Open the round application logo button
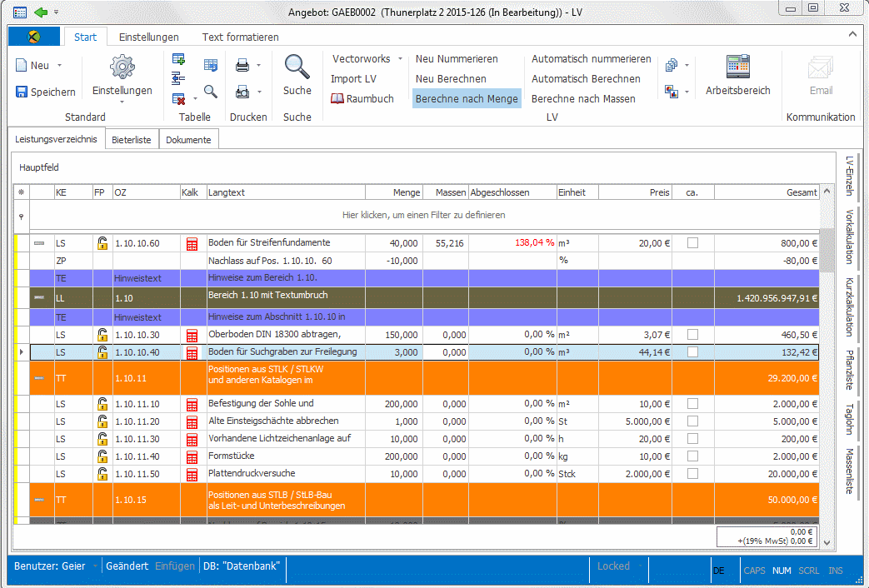The width and height of the screenshot is (869, 588). [34, 37]
